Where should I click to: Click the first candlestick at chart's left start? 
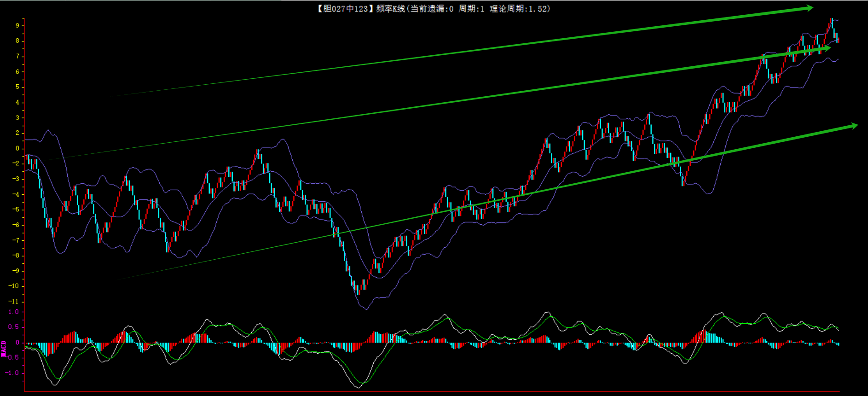28,159
